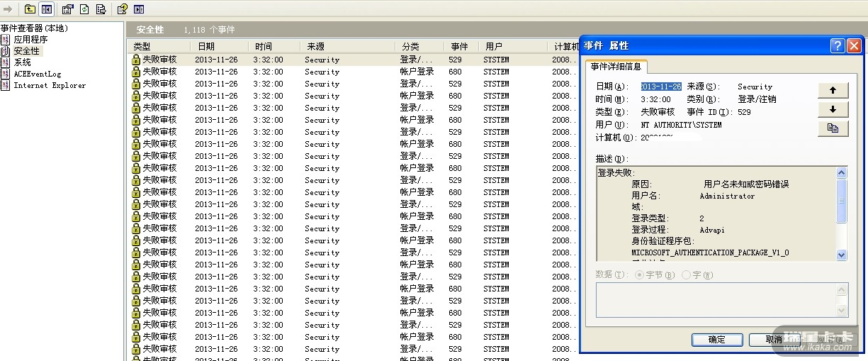Screen dimensions: 868x361
Task: Open the Properties toolbar icon
Action: tap(68, 9)
